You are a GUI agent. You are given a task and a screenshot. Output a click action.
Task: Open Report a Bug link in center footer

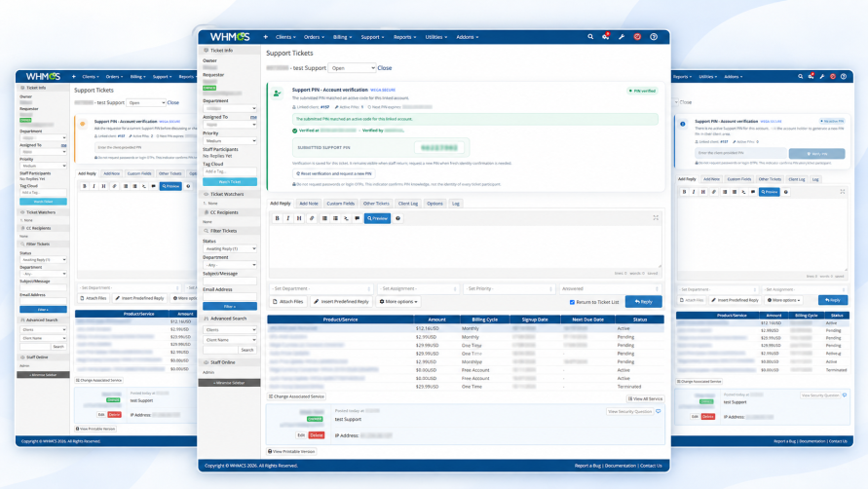[587, 466]
